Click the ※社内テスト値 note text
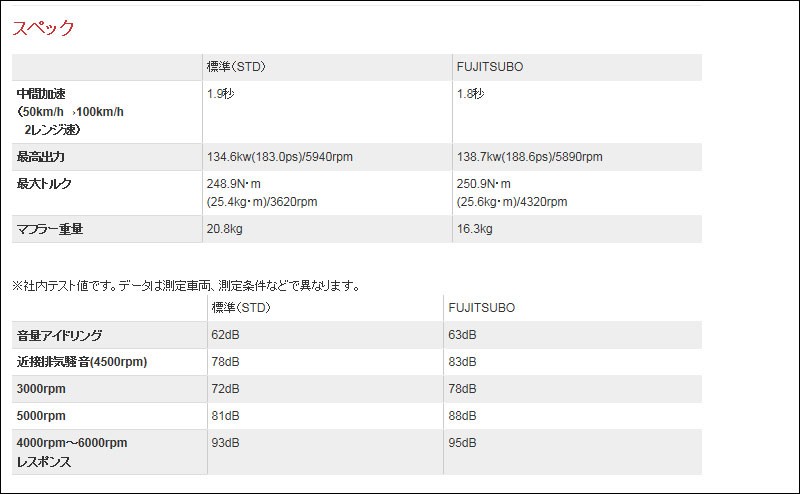Screen dimensions: 800x494 [186, 285]
